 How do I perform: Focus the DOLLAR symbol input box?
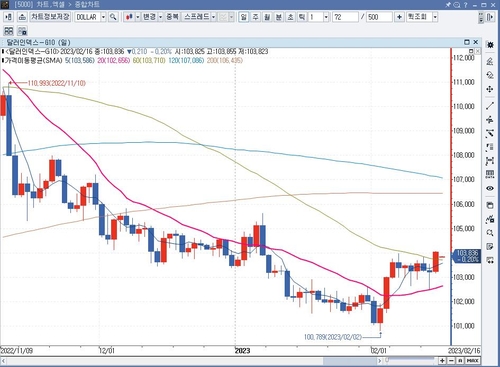click(x=87, y=17)
